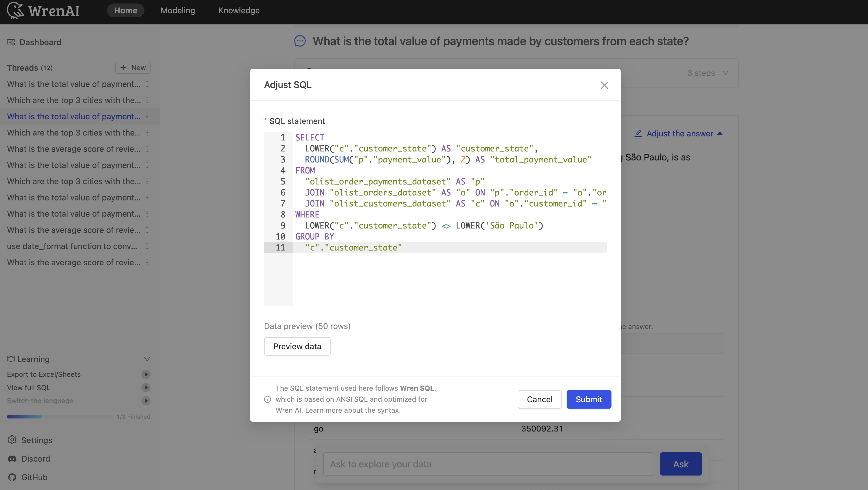Click Adjust the answer link

point(680,134)
